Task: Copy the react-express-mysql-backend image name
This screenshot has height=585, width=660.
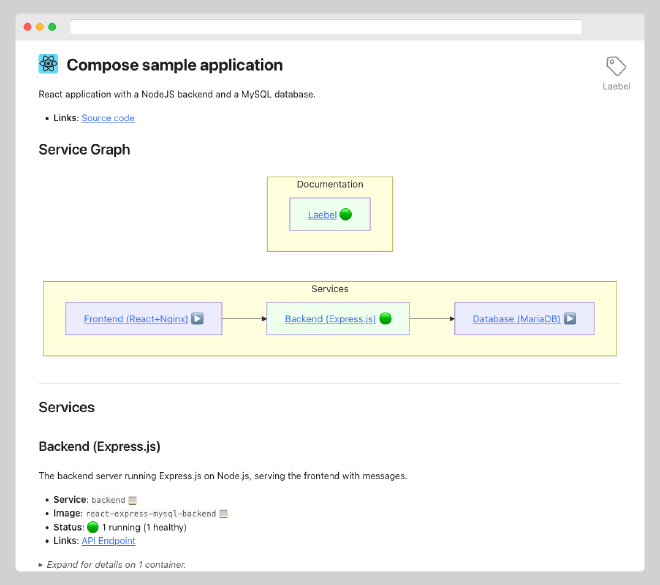Action: pos(224,514)
